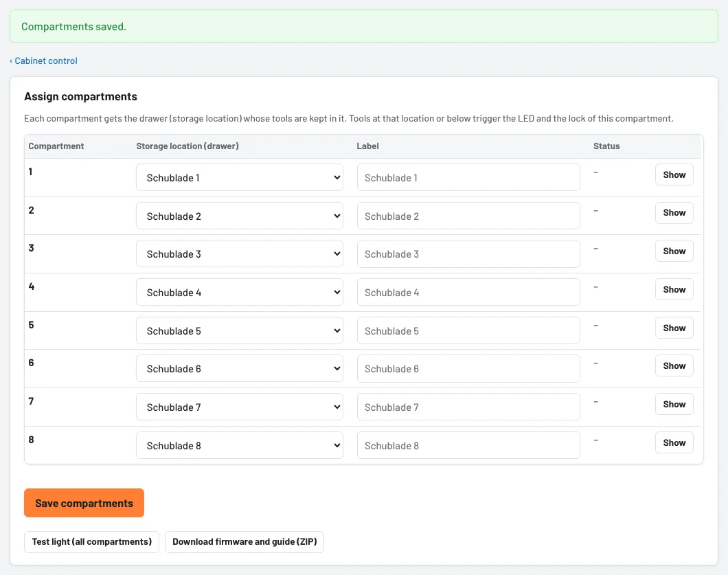Screen dimensions: 728x575
Task: Click the 'Assign compartments' heading
Action: tap(81, 97)
